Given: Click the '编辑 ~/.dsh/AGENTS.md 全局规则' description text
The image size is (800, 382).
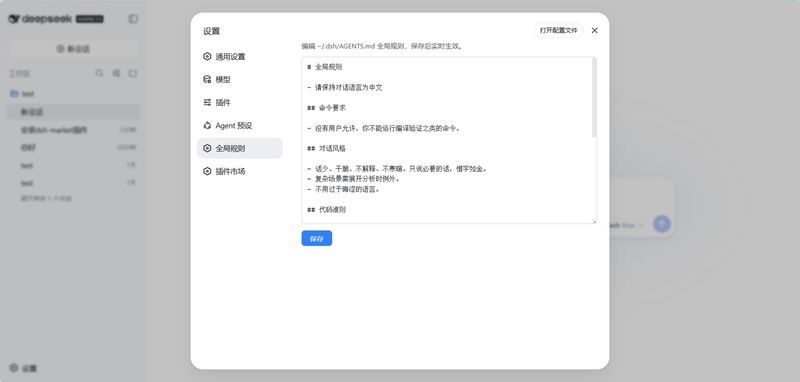Looking at the screenshot, I should 382,46.
